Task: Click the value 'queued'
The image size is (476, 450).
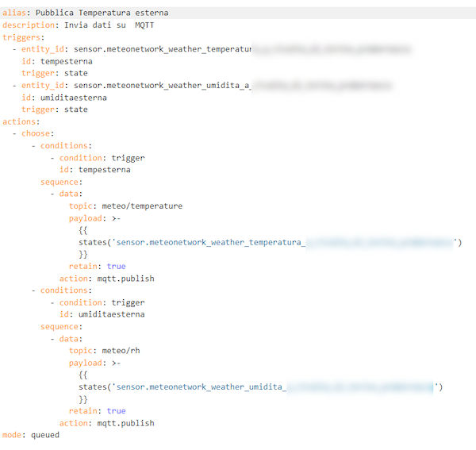Action: pyautogui.click(x=45, y=435)
